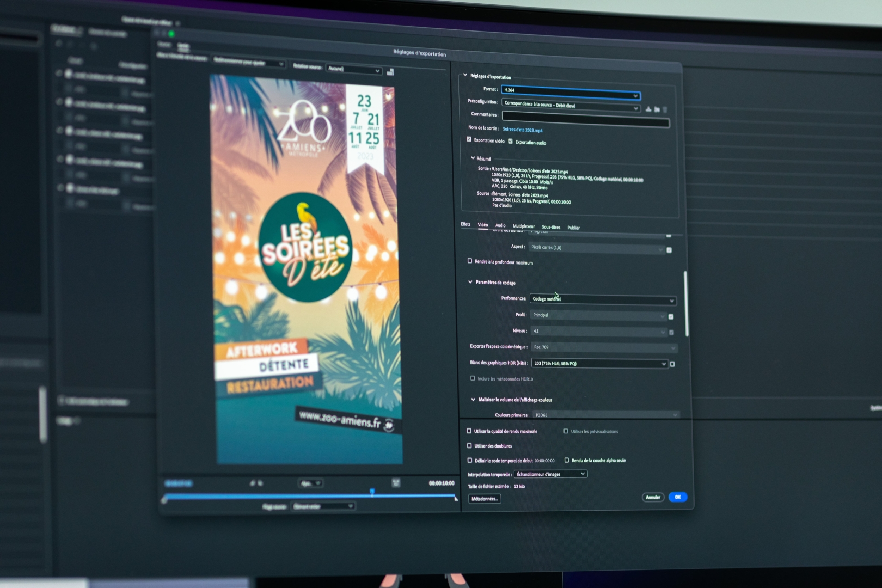This screenshot has width=882, height=588.
Task: Open the source range dropdown below the timeline
Action: pyautogui.click(x=323, y=506)
